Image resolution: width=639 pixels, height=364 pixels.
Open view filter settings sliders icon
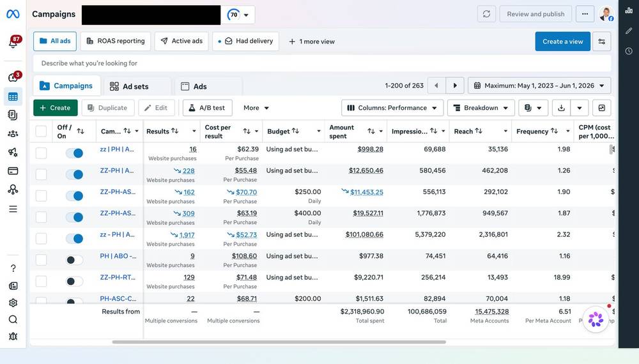pos(601,42)
